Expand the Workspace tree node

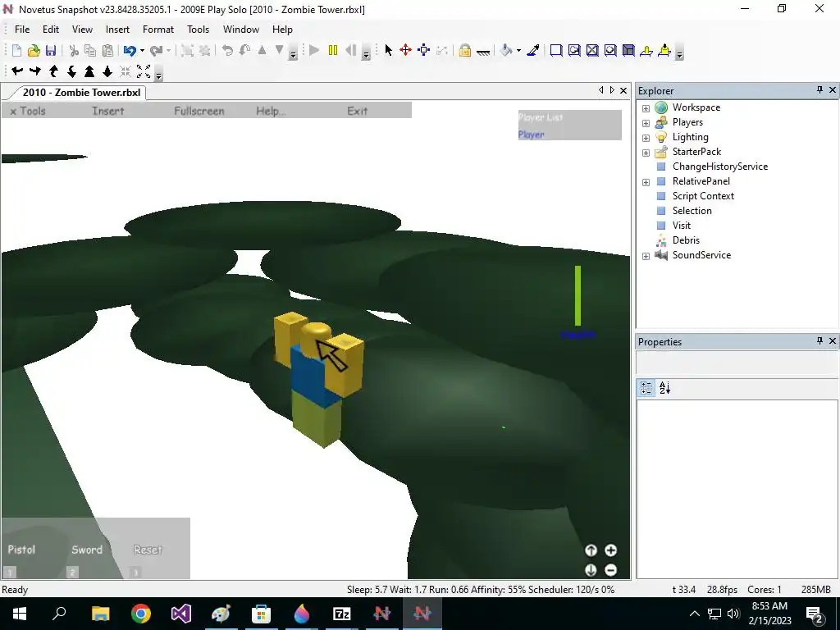(646, 108)
